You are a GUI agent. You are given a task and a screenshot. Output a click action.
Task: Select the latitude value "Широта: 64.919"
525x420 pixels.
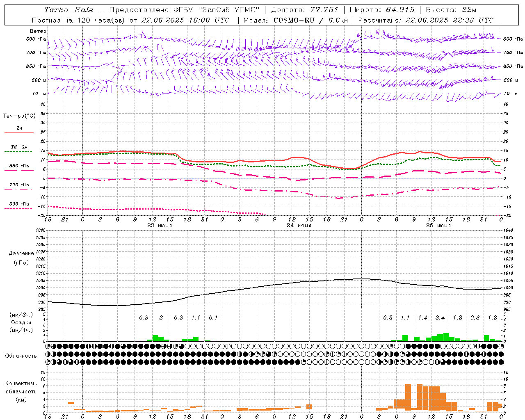[x=382, y=10]
